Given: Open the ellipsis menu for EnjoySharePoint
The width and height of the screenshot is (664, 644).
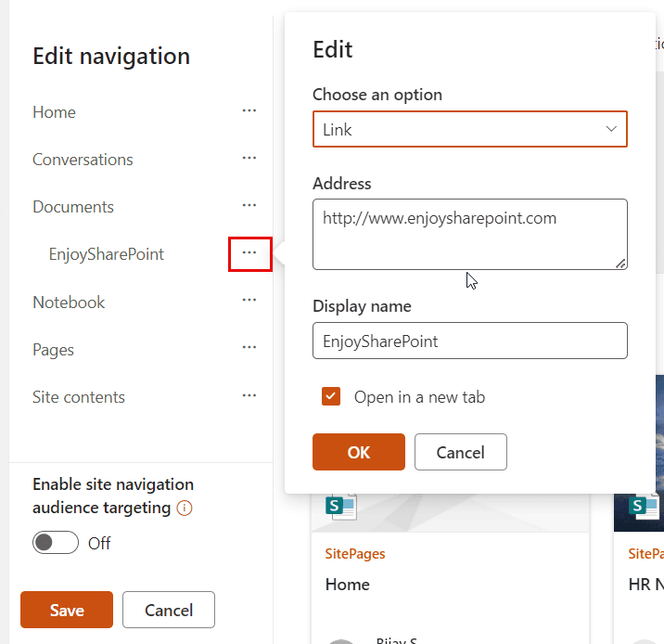Looking at the screenshot, I should [x=249, y=253].
